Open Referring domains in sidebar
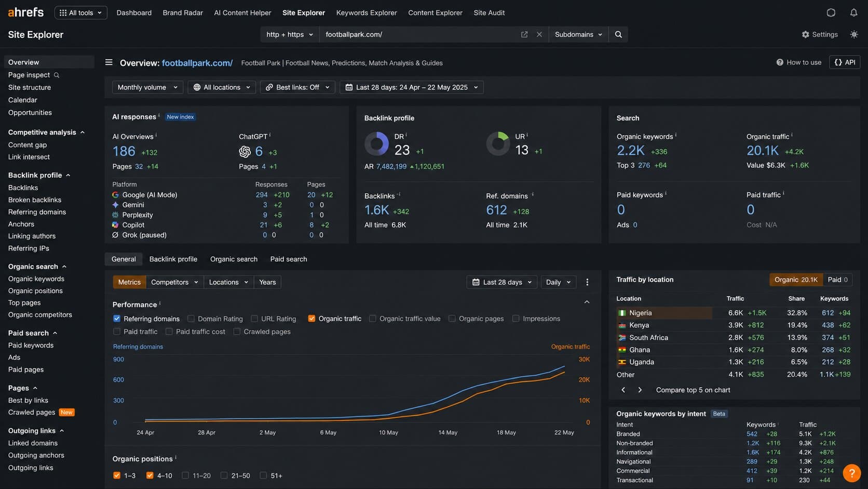The height and width of the screenshot is (489, 868). tap(37, 212)
